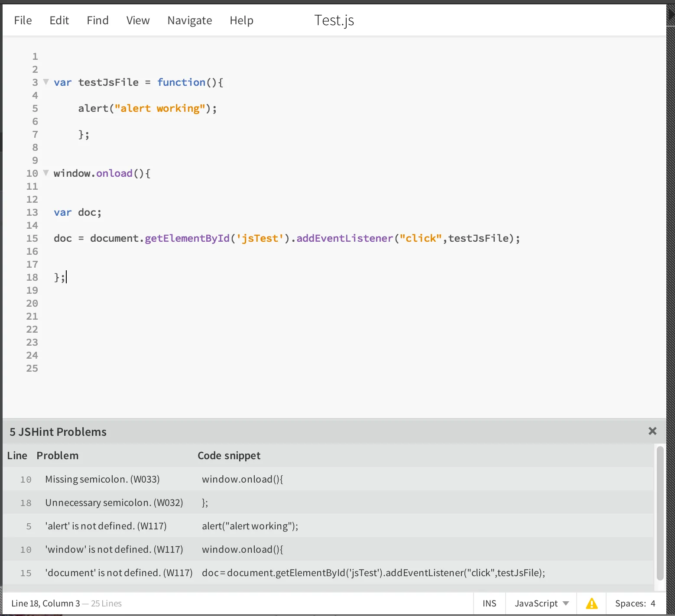Select the 'alert' is not defined problem
This screenshot has height=616, width=675.
pos(106,526)
